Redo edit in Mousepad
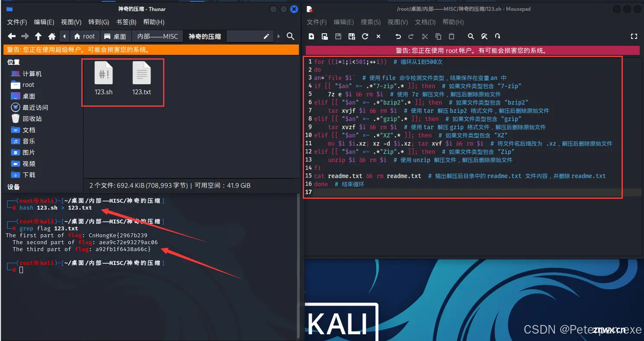The height and width of the screenshot is (341, 644). point(411,36)
